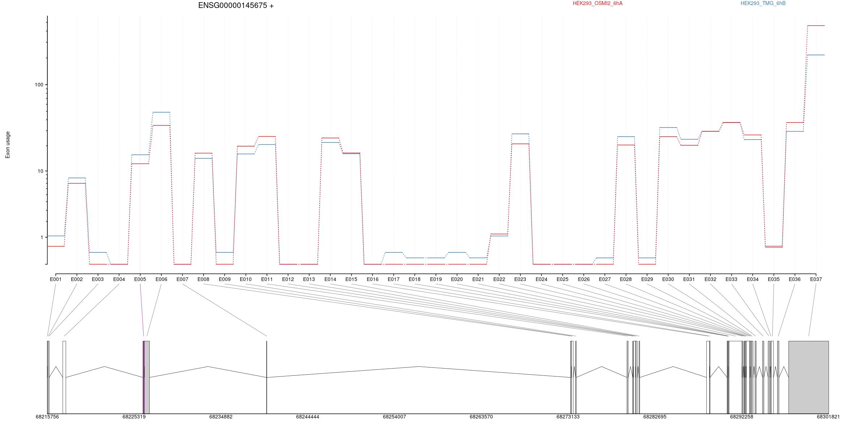The image size is (868, 434).
Task: Select exon label E009
Action: click(x=225, y=280)
